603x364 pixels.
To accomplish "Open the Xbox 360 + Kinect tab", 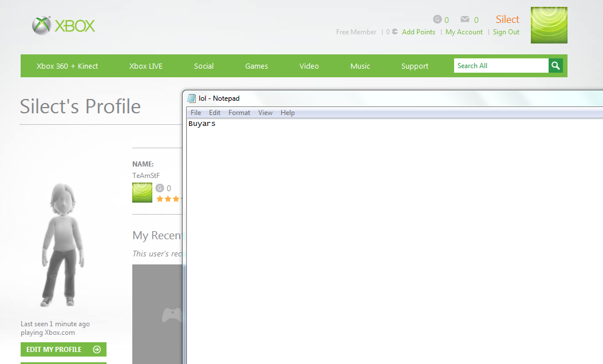I will (68, 66).
